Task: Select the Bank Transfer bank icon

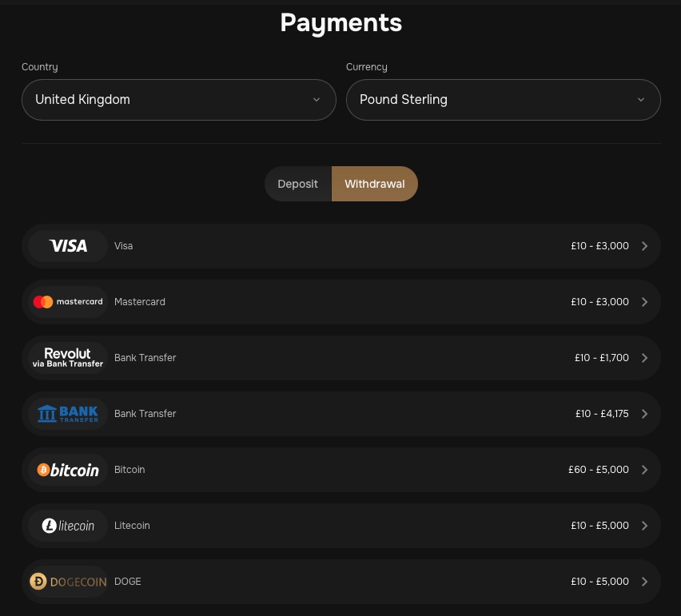Action: coord(67,413)
